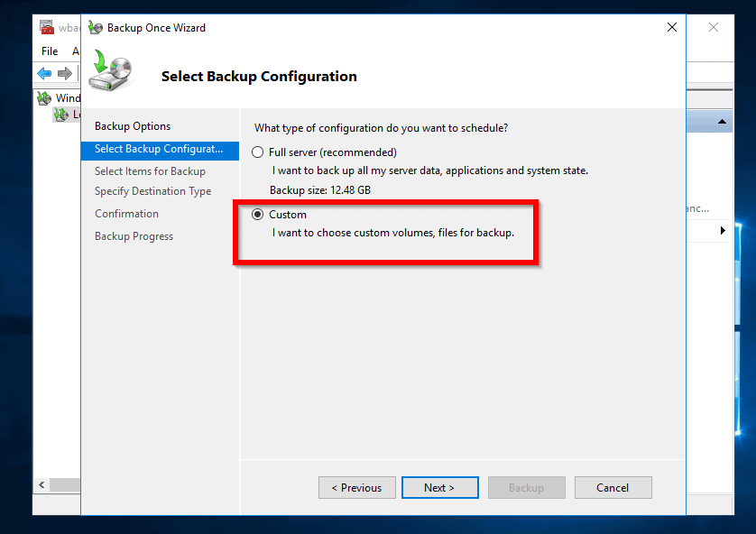Open the File menu

point(50,51)
